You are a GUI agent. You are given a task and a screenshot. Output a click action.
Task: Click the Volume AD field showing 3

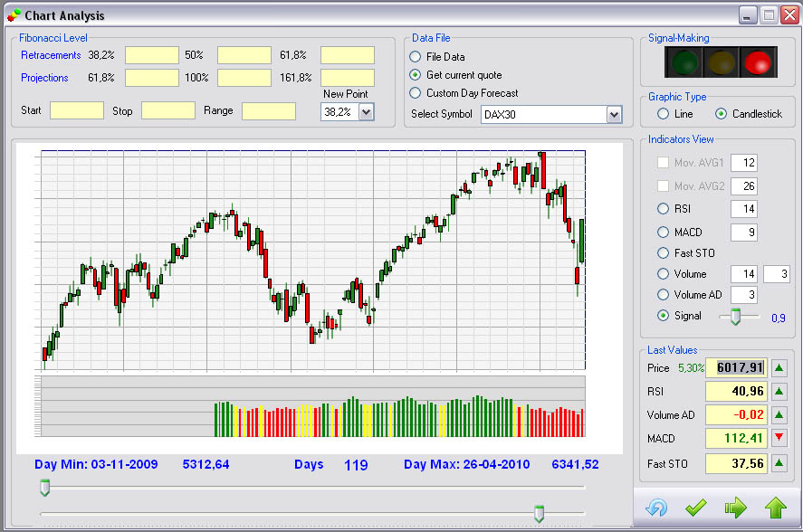pyautogui.click(x=743, y=295)
